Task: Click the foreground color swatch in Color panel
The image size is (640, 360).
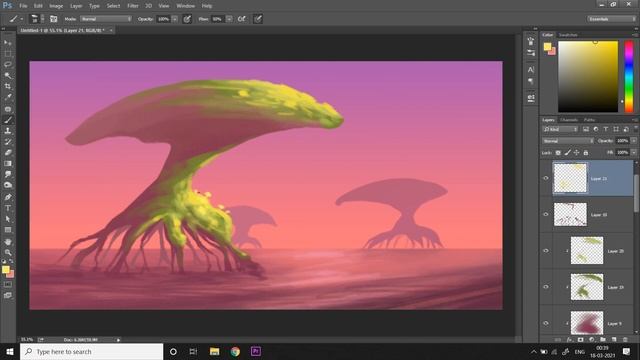Action: [547, 47]
